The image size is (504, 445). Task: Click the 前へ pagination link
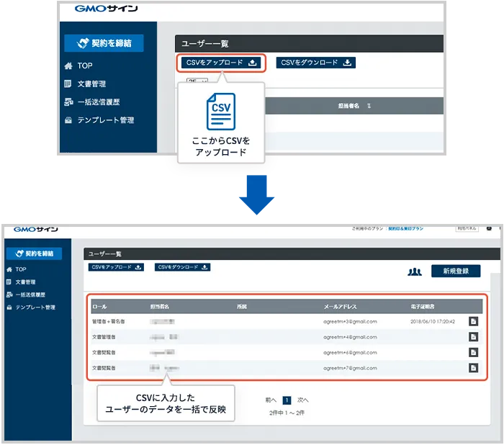coord(271,400)
